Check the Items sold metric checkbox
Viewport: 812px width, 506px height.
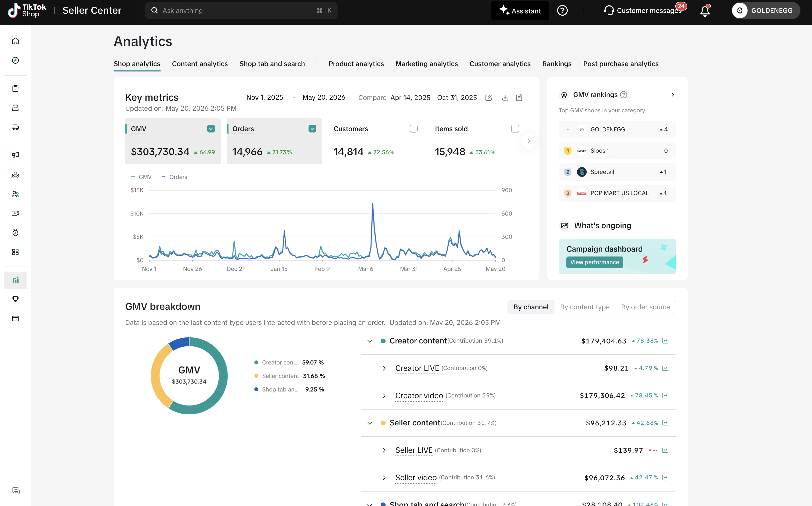(x=515, y=128)
